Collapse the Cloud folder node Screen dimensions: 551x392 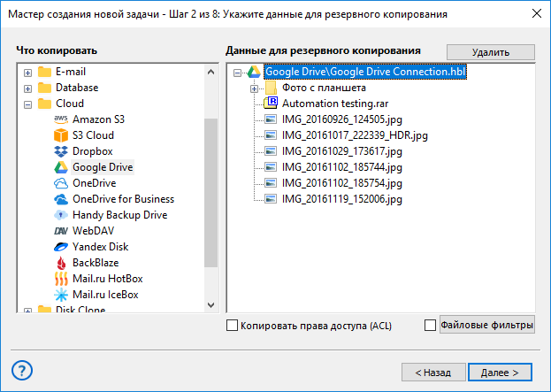click(x=27, y=104)
